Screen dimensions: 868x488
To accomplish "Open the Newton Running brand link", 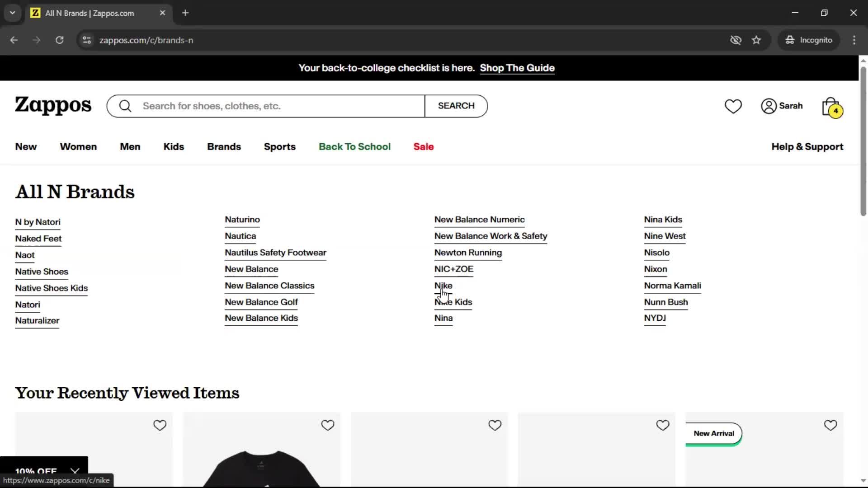I will 468,253.
